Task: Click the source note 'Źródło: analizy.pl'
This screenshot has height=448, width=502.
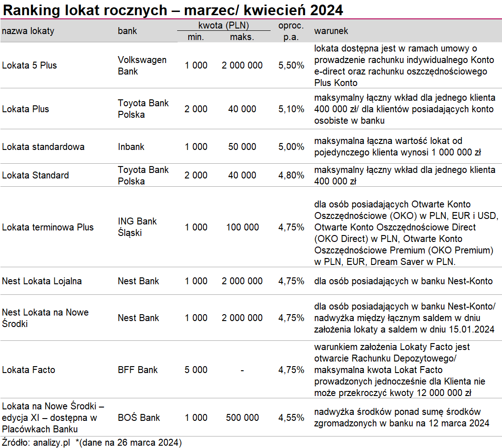Action: tap(36, 442)
